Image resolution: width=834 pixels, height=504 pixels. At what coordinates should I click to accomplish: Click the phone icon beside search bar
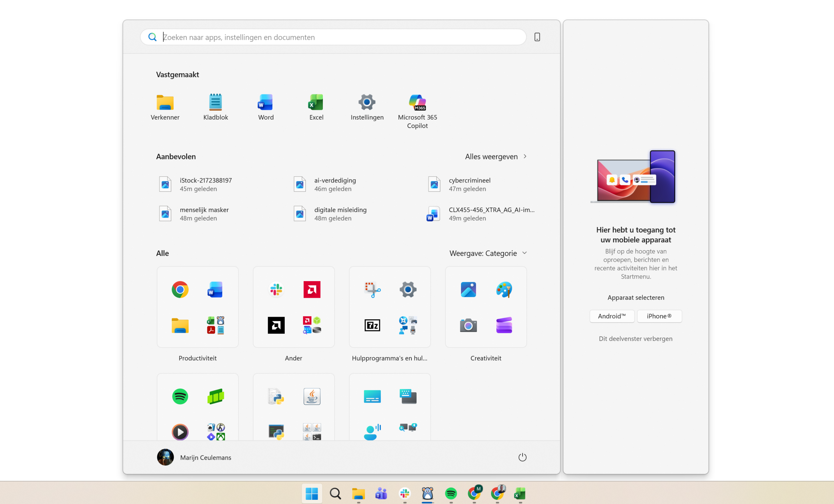coord(537,37)
